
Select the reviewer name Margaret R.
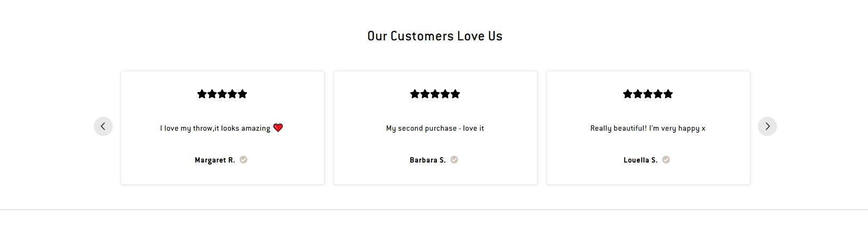click(215, 160)
